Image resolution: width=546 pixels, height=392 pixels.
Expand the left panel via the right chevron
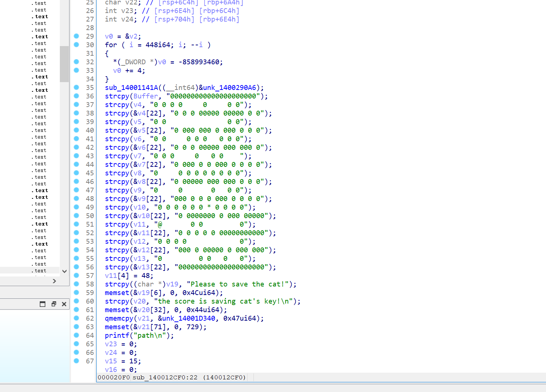click(x=54, y=281)
